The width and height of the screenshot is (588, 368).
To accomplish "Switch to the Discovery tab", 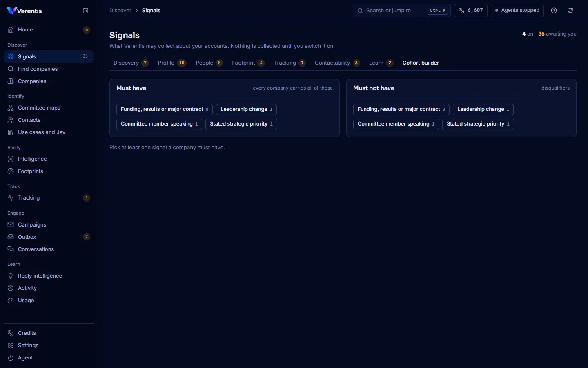I will pyautogui.click(x=131, y=63).
